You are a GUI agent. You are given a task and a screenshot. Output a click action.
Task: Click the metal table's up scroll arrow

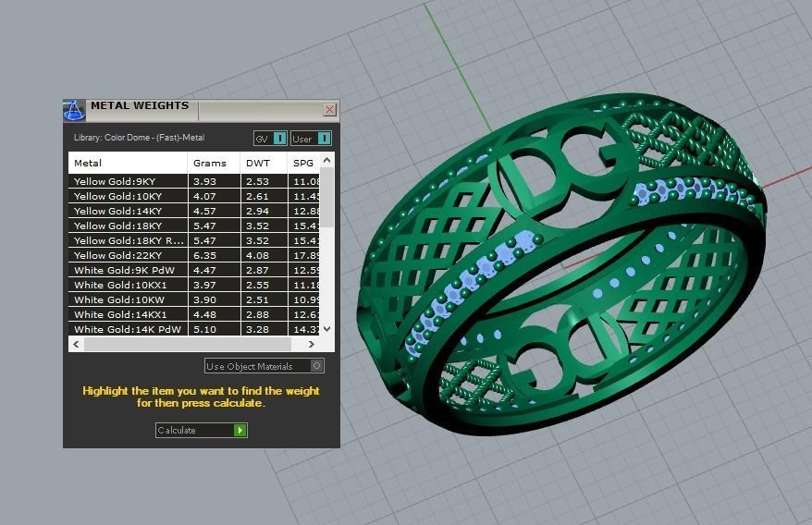(x=326, y=160)
